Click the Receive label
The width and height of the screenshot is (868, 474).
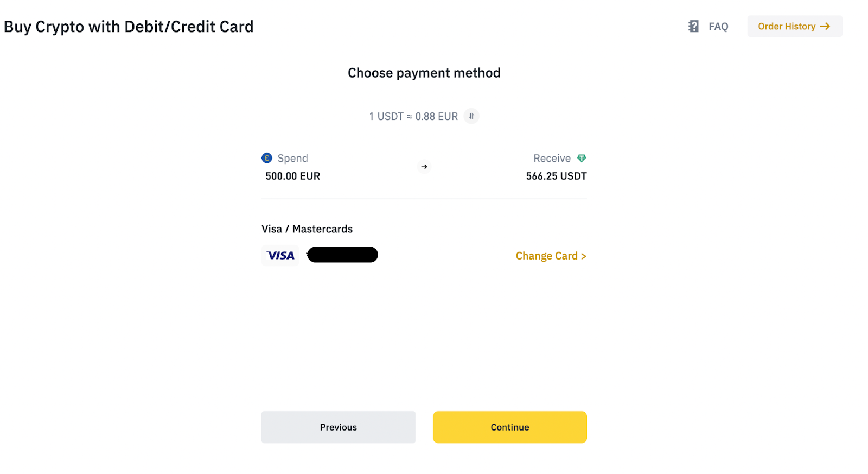click(x=552, y=158)
